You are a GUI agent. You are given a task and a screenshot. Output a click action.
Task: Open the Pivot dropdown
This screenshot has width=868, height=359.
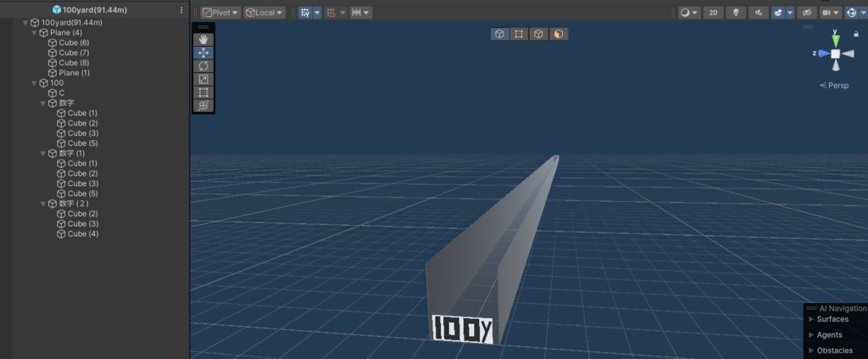220,13
